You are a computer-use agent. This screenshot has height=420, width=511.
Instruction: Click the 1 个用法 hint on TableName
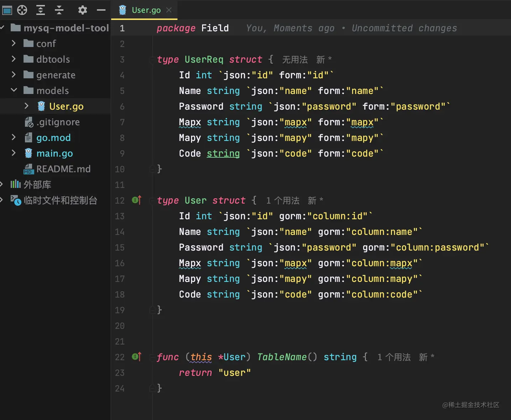tap(394, 357)
